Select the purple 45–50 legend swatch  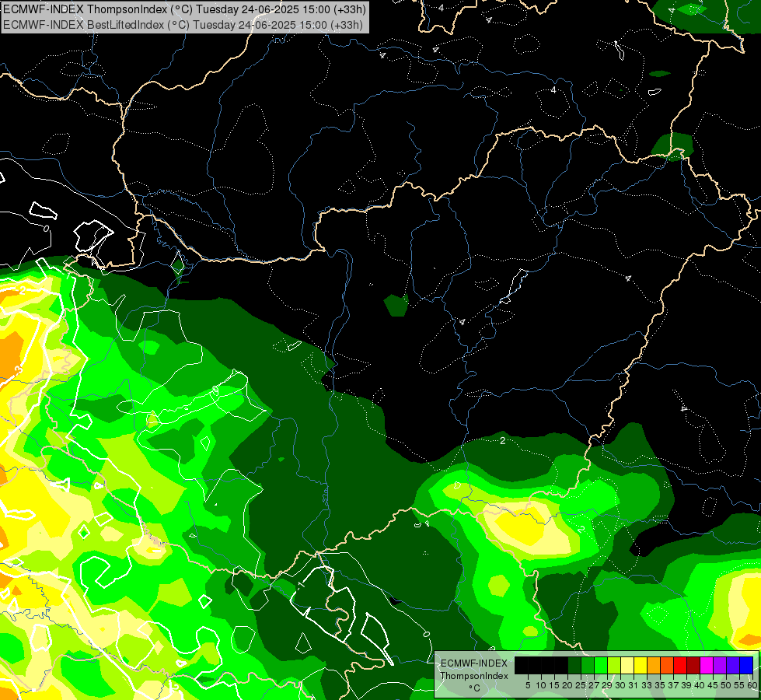click(720, 665)
